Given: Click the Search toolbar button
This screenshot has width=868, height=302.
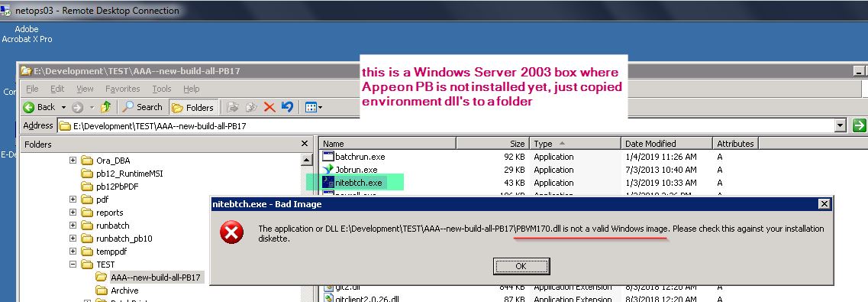Looking at the screenshot, I should [x=143, y=107].
